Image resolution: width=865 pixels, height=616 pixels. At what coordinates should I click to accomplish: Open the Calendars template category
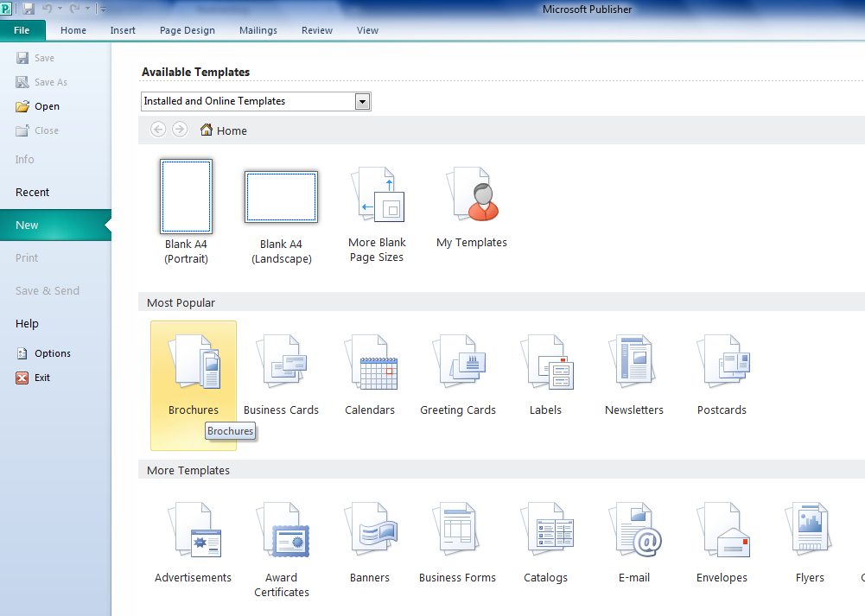tap(370, 375)
